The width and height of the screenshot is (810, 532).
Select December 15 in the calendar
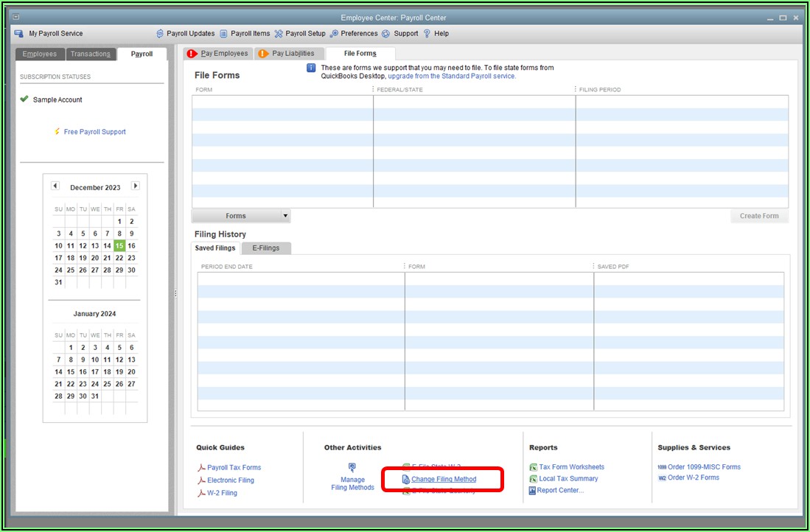119,246
